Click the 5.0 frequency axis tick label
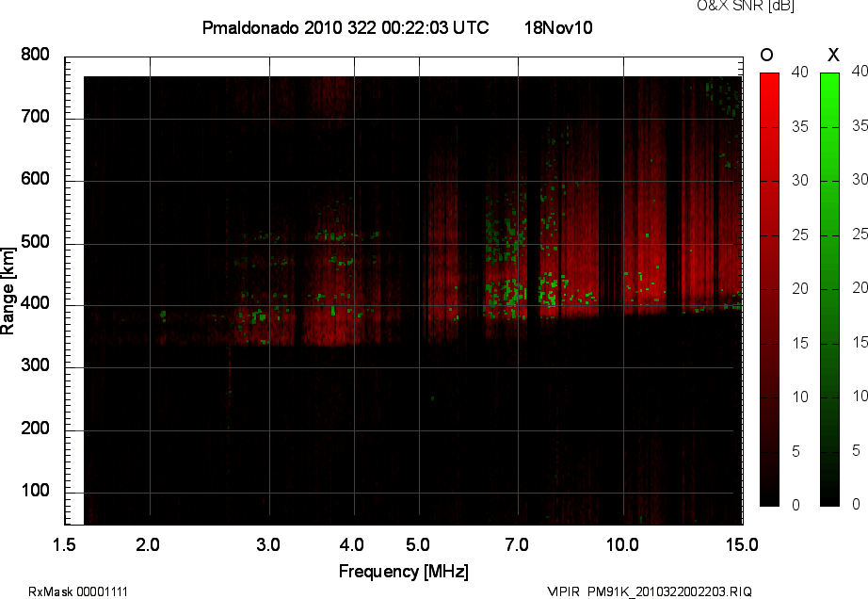 418,544
